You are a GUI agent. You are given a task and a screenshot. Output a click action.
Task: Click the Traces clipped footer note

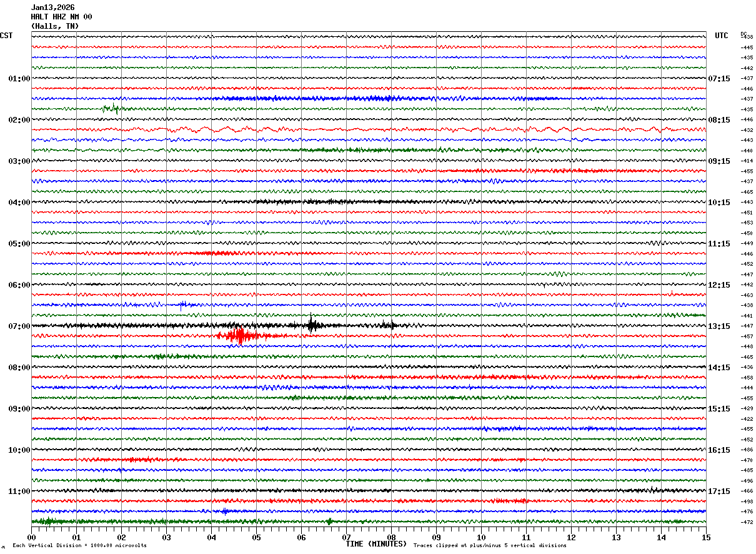[x=490, y=546]
